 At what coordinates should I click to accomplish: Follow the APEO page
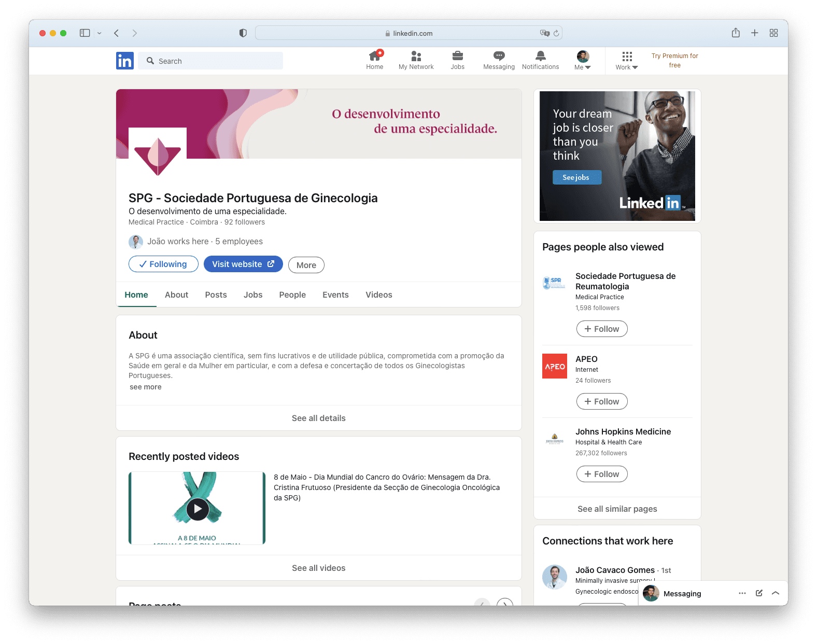(602, 401)
